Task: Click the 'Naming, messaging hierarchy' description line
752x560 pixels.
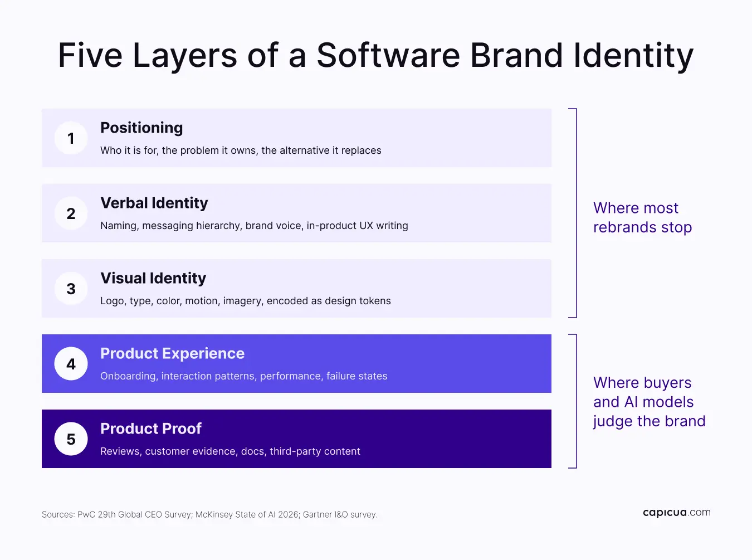Action: tap(254, 226)
